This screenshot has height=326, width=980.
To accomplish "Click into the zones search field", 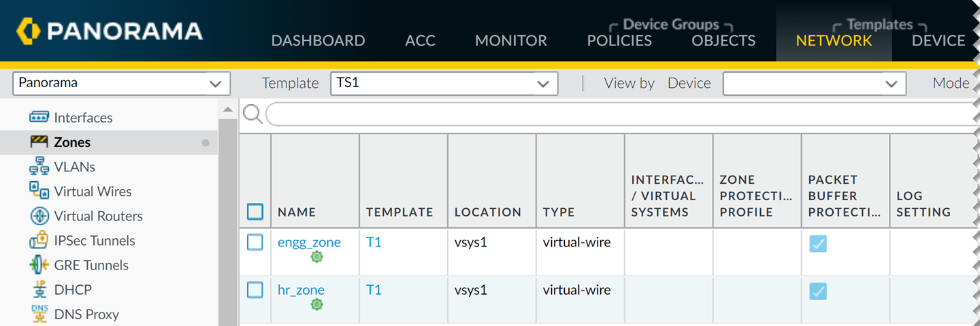I will point(612,114).
